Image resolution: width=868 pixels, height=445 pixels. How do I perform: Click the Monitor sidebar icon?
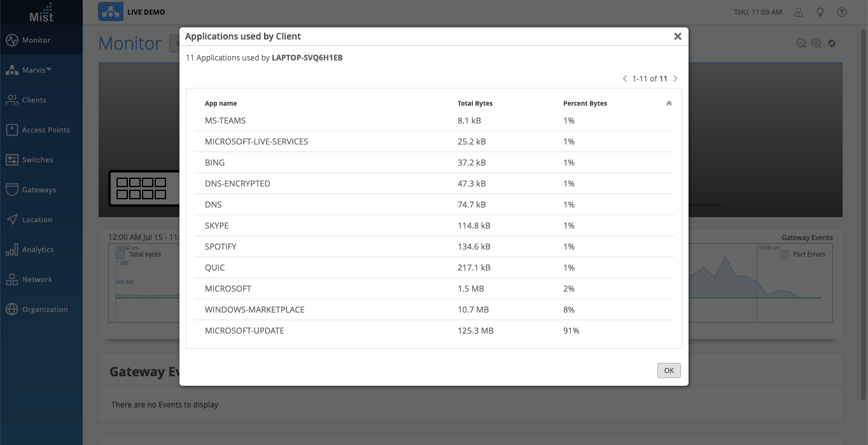pyautogui.click(x=12, y=40)
